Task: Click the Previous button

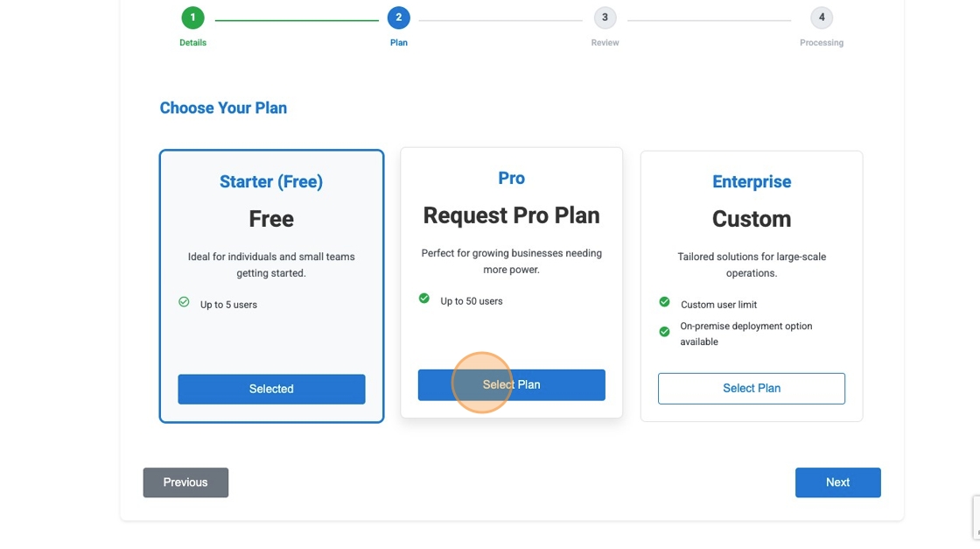Action: pos(185,482)
